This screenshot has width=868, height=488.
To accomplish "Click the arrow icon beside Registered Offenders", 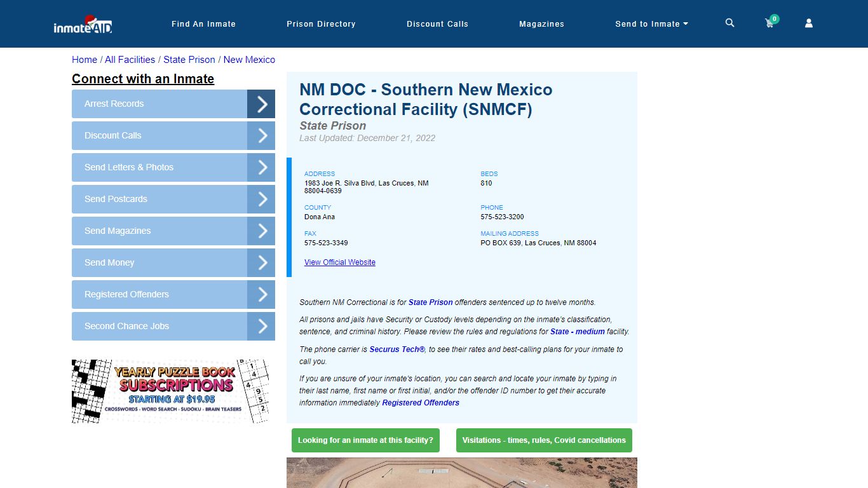I will 261,294.
